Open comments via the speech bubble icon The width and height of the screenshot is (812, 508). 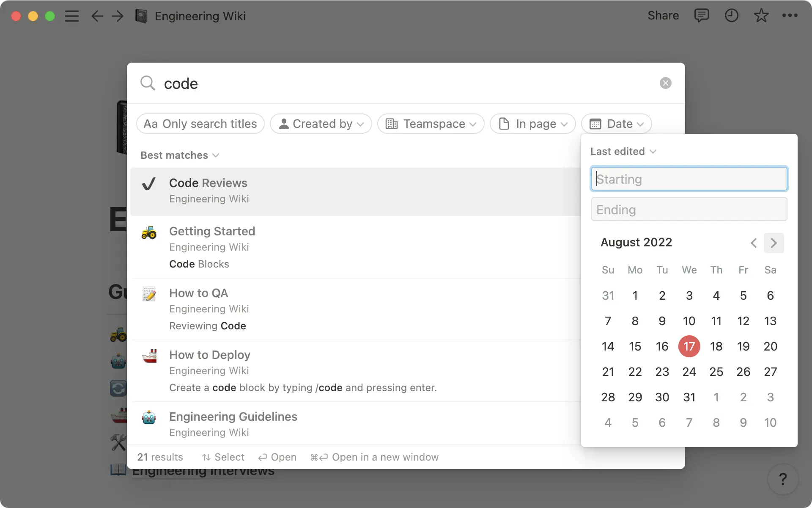pyautogui.click(x=702, y=16)
